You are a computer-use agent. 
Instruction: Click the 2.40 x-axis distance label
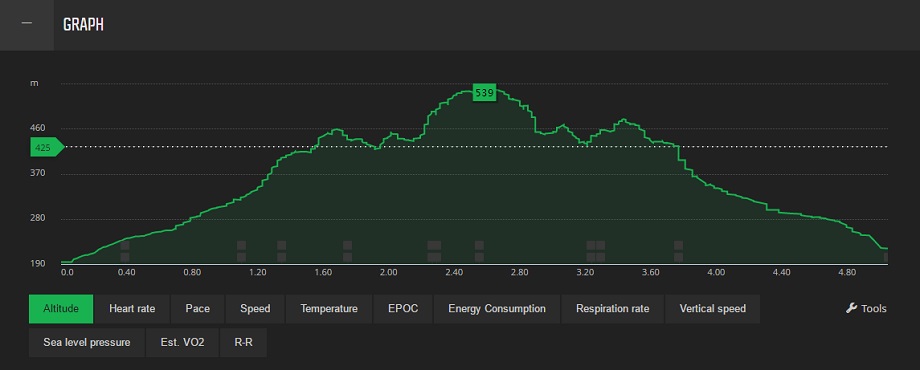(454, 273)
